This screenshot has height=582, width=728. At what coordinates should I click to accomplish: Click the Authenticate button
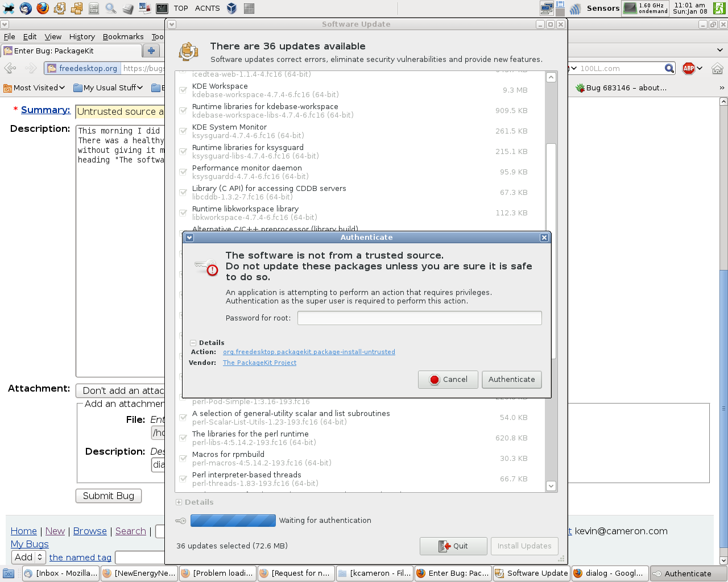(x=511, y=379)
